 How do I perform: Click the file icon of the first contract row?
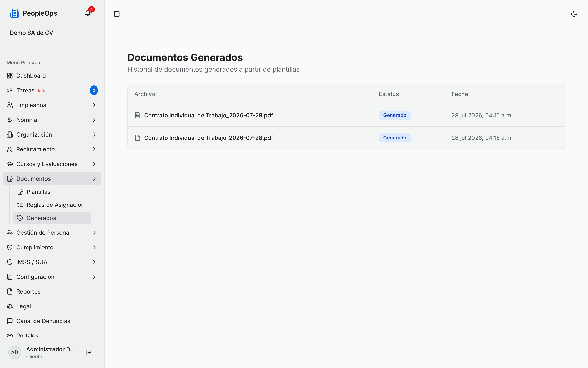tap(138, 115)
